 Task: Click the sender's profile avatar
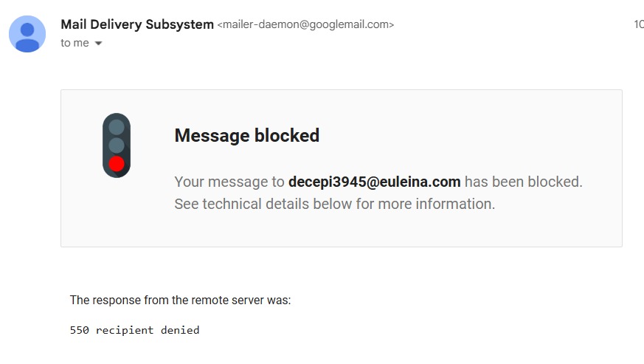tap(27, 33)
